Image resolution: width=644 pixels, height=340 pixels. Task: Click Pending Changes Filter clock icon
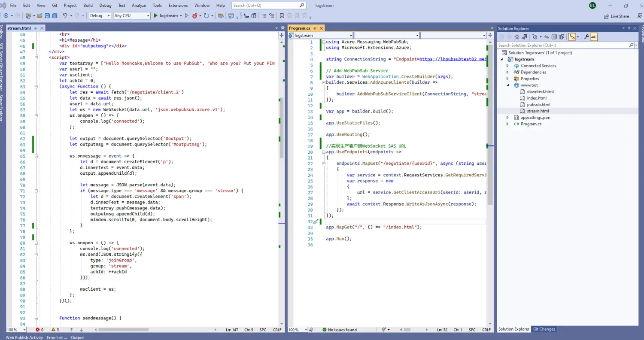(535, 37)
